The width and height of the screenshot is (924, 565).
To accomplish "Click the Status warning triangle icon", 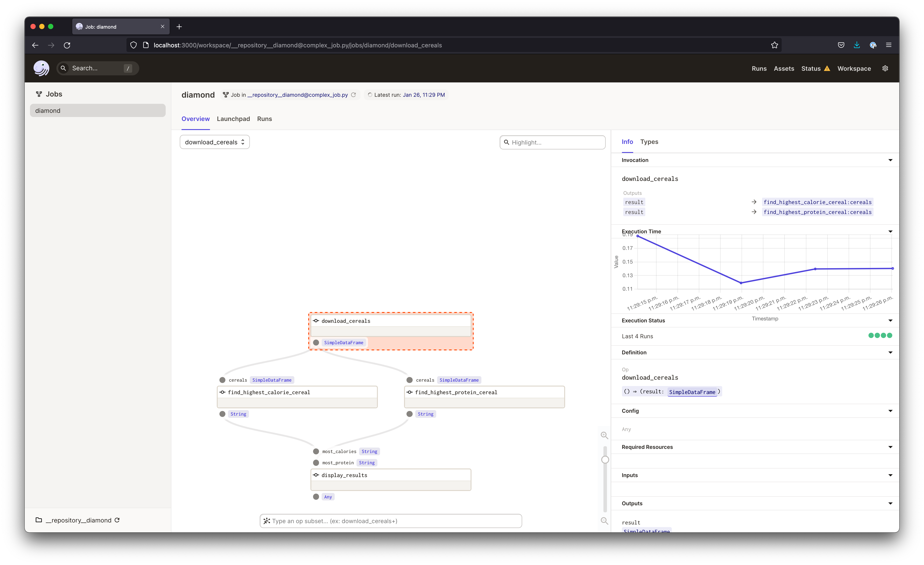I will tap(828, 68).
